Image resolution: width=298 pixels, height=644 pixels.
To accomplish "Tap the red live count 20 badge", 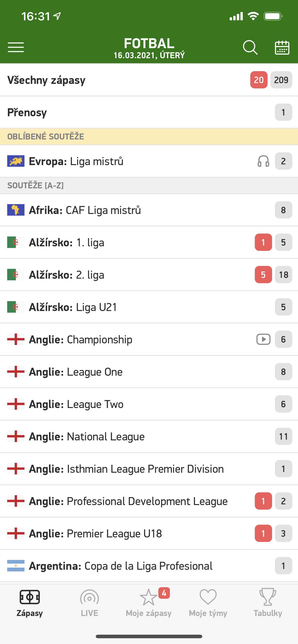I will click(259, 80).
